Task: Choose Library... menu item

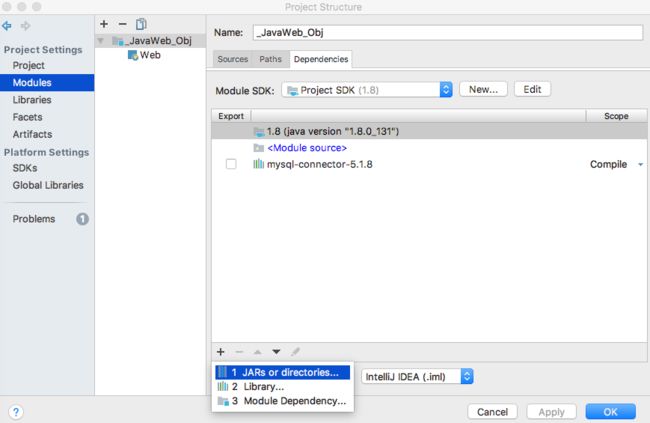Action: (283, 387)
